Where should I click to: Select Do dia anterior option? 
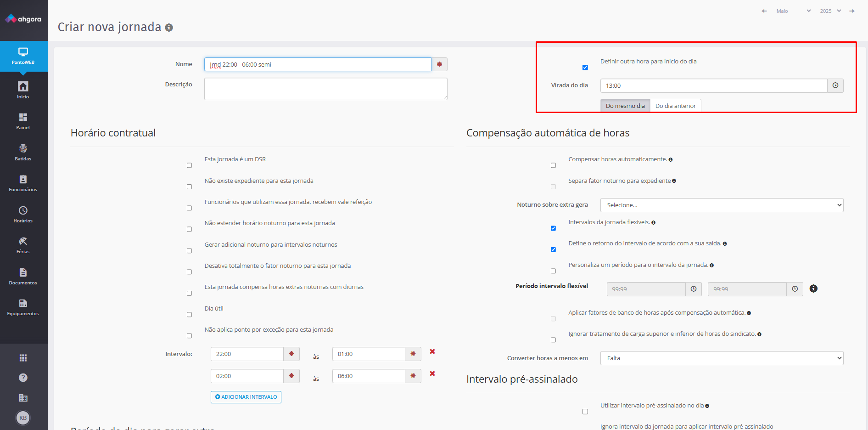click(676, 106)
